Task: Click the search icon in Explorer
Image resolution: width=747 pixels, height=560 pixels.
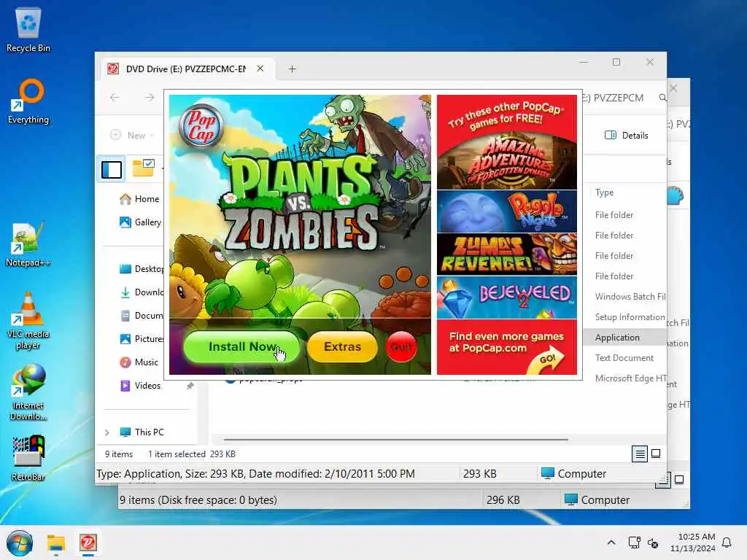Action: point(662,98)
